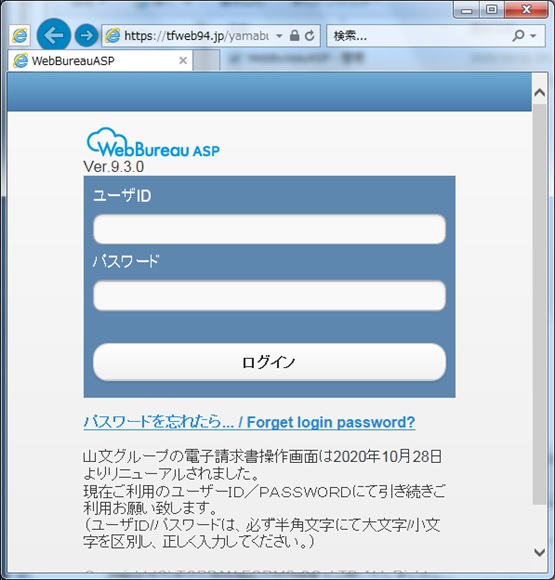Click the browser forward arrow button
This screenshot has height=580, width=555.
pos(87,36)
